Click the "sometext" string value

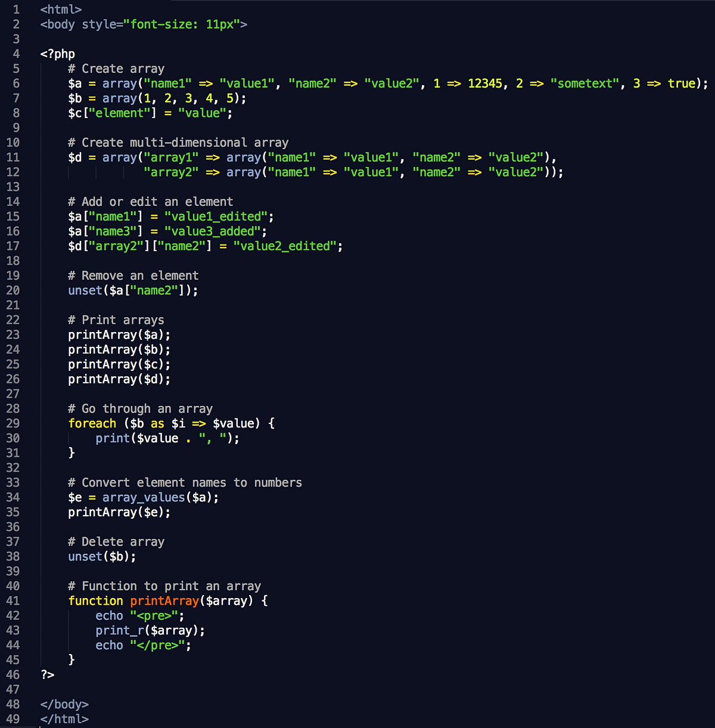point(585,83)
